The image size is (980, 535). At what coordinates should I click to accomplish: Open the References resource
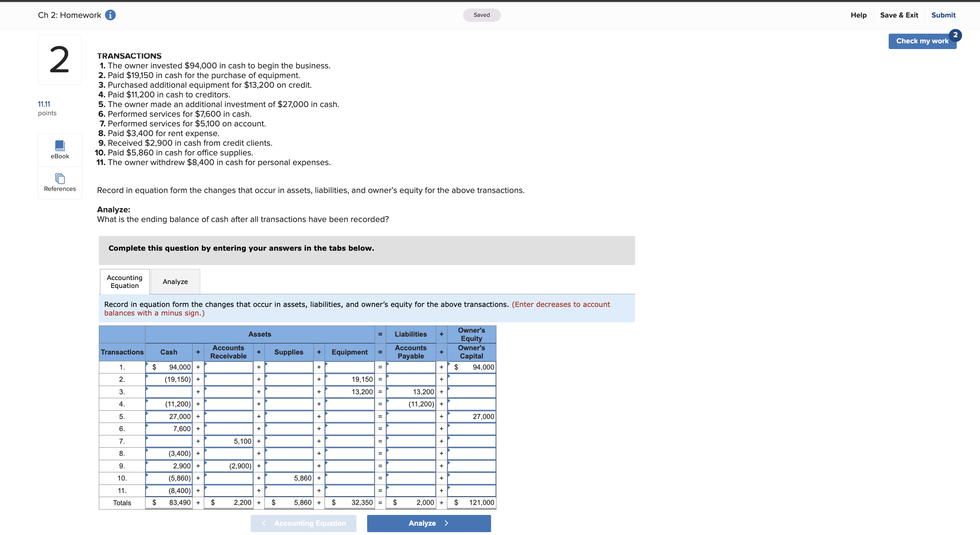pos(60,183)
